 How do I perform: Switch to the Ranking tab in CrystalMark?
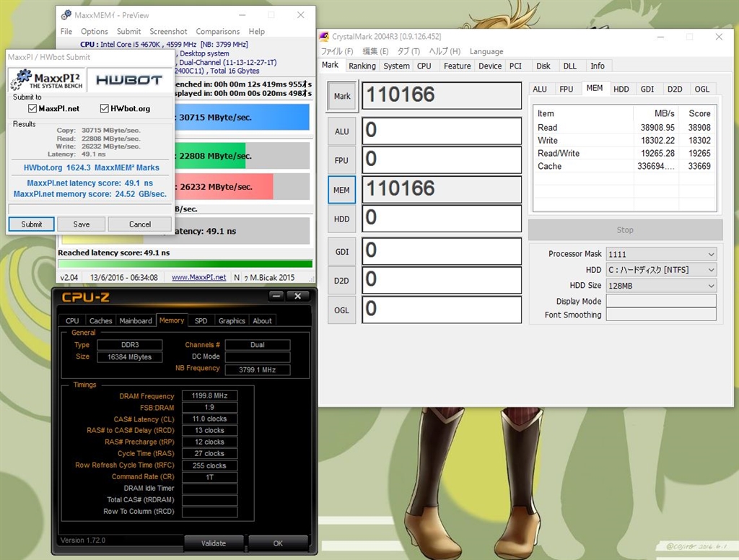click(362, 66)
